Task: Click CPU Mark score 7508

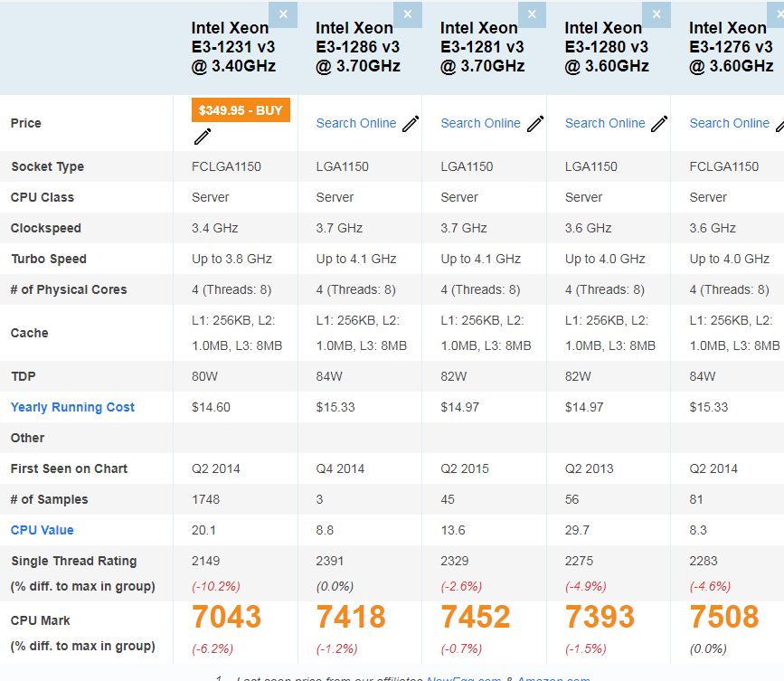Action: [724, 617]
